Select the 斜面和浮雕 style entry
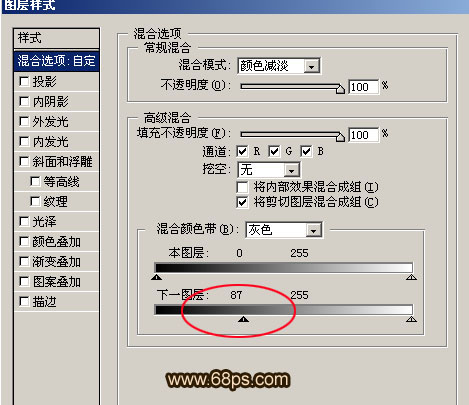This screenshot has width=469, height=405. coord(56,161)
